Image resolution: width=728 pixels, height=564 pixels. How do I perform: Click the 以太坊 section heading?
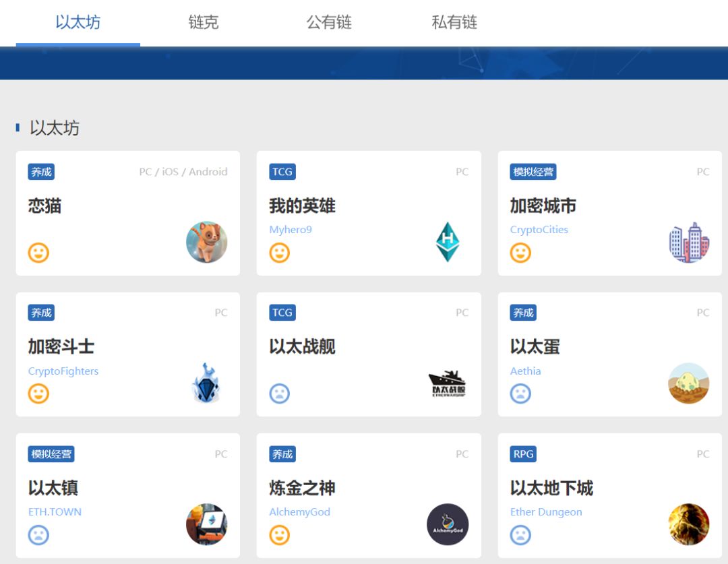55,127
